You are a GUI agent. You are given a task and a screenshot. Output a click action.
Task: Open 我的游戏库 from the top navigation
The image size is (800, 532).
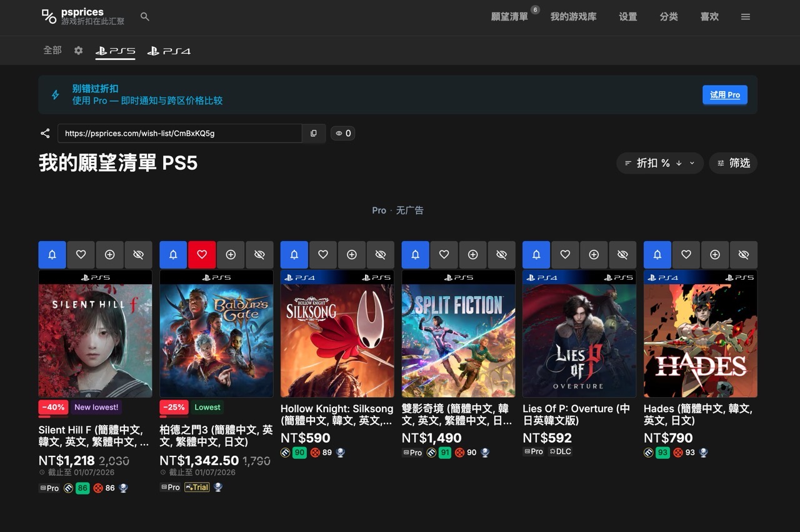[573, 17]
